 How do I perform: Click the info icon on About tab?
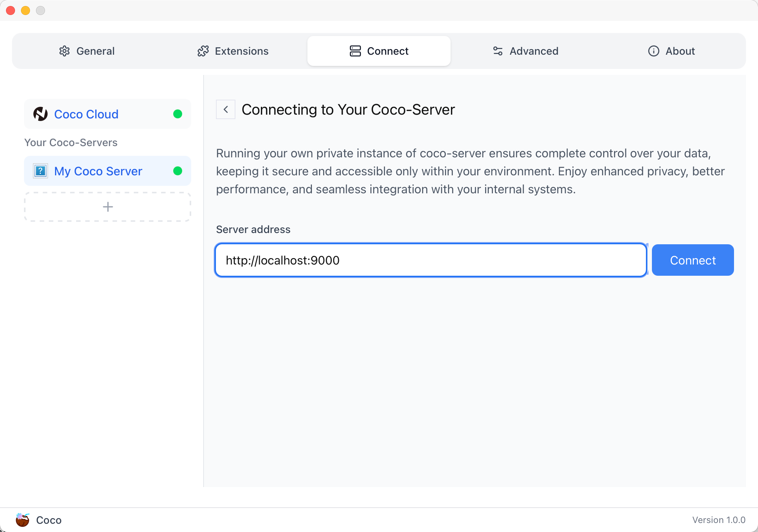coord(653,51)
